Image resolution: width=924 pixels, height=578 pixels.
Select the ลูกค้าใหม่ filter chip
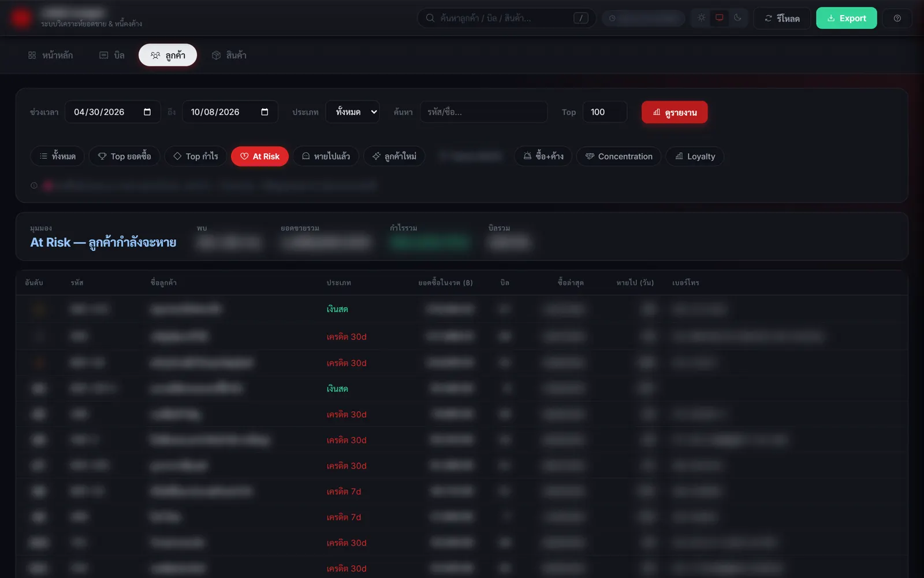point(394,156)
